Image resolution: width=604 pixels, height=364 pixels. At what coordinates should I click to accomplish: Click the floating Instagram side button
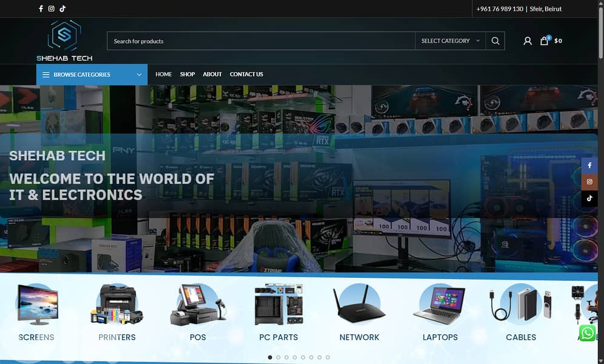click(x=589, y=181)
